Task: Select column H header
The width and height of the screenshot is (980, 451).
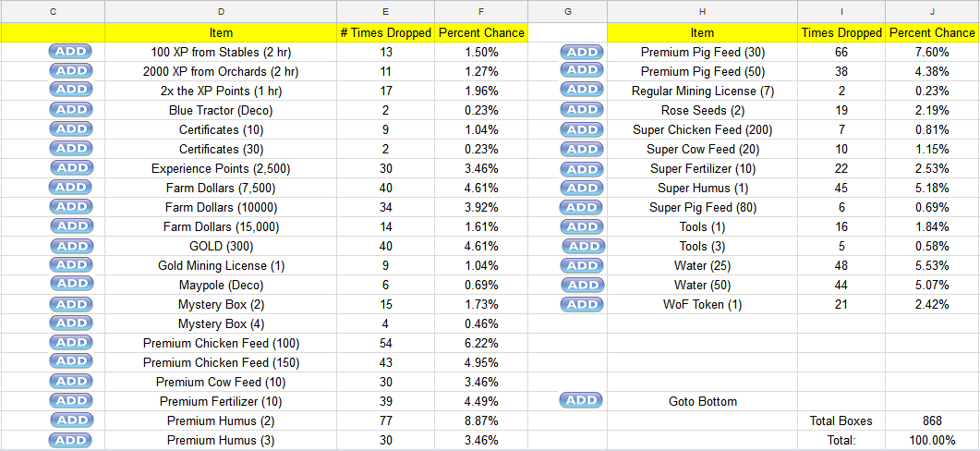Action: pos(703,12)
